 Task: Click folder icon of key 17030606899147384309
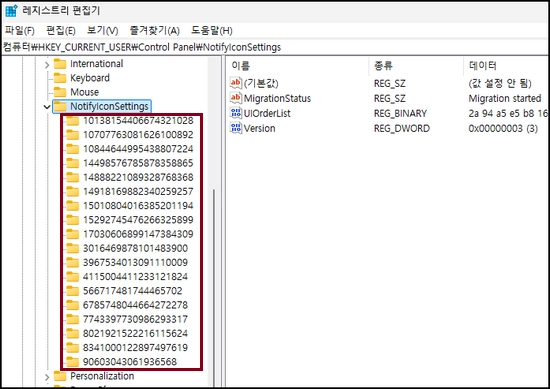73,234
